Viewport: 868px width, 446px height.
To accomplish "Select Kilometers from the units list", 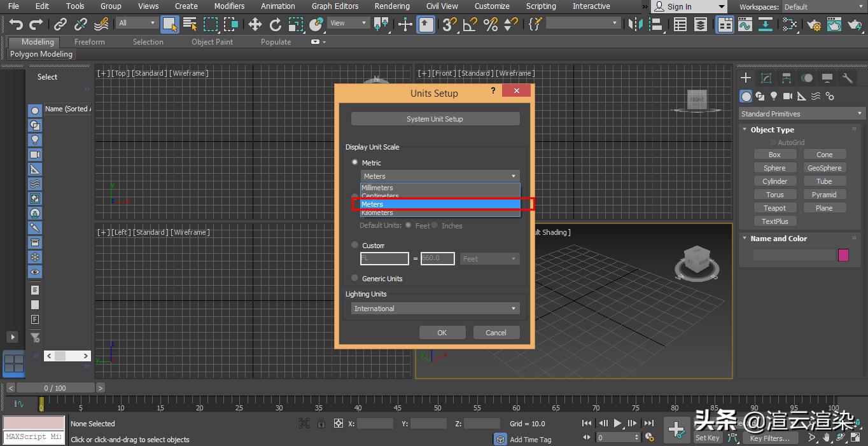I will (377, 213).
